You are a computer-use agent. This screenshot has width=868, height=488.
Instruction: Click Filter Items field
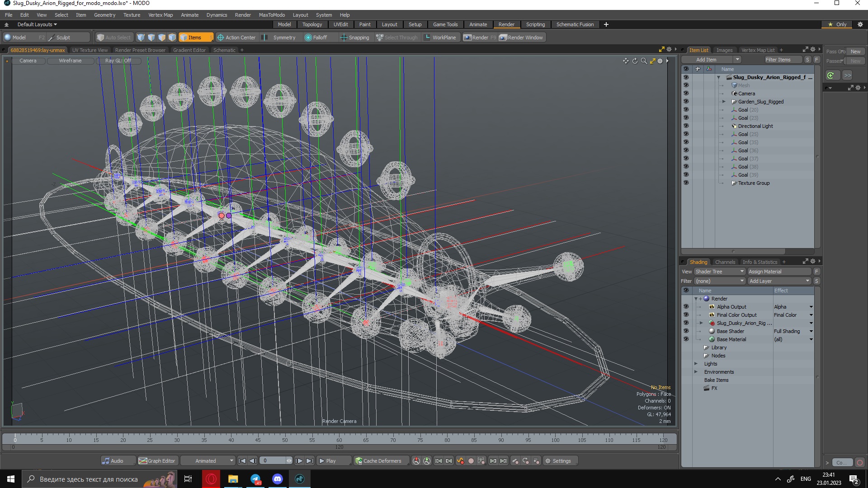783,60
